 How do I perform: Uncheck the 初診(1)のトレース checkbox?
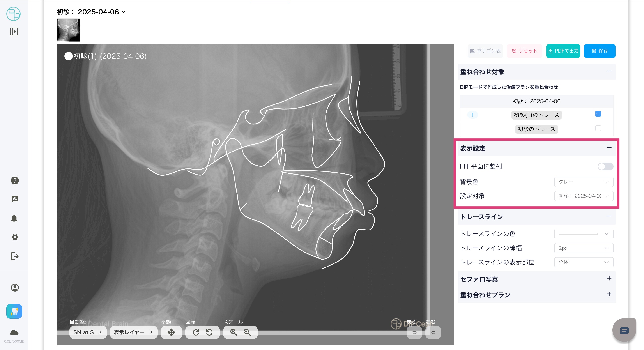point(598,114)
